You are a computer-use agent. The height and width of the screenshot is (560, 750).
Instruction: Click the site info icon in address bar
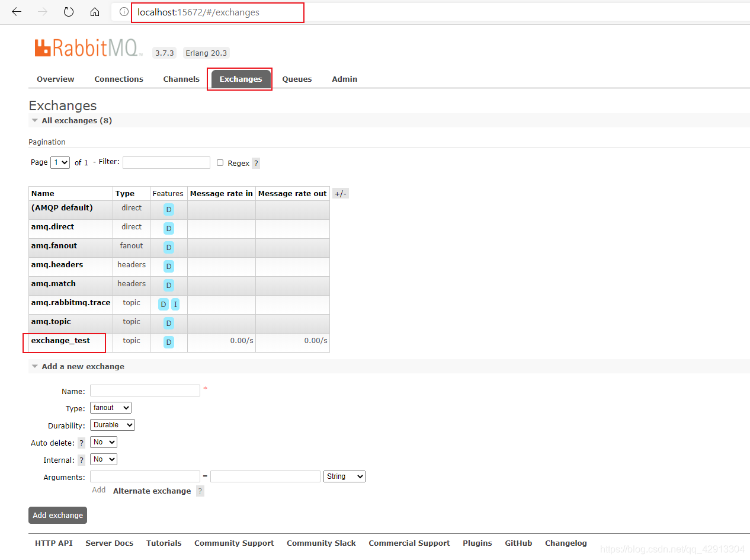[x=124, y=12]
